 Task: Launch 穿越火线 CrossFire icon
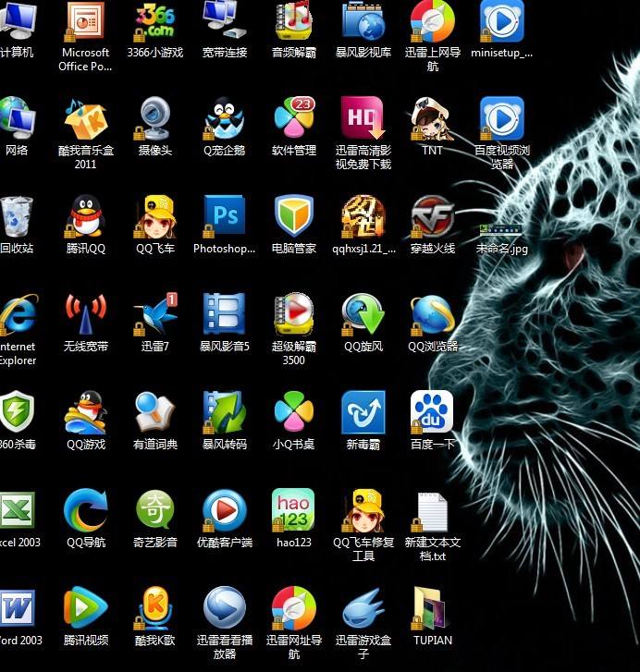[433, 215]
